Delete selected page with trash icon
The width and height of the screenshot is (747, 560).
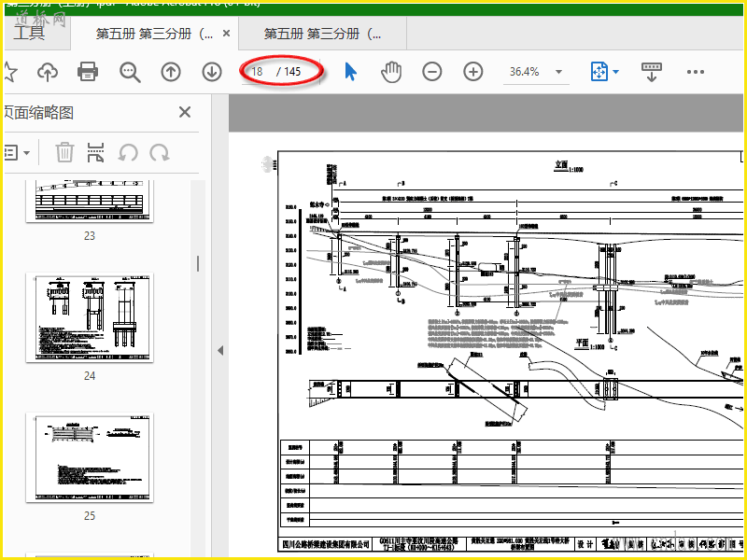64,152
